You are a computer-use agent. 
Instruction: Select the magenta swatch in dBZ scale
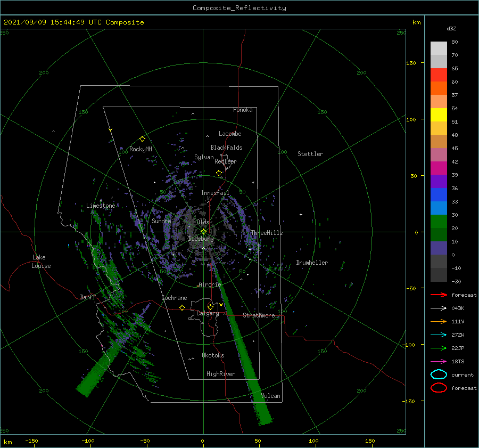coord(439,168)
